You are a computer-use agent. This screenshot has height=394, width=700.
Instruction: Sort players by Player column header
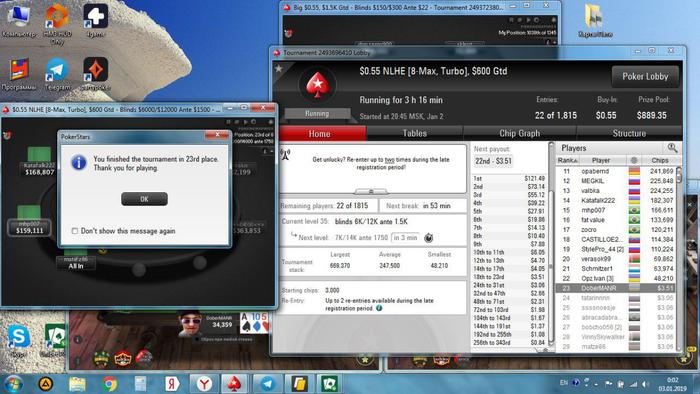[x=601, y=160]
